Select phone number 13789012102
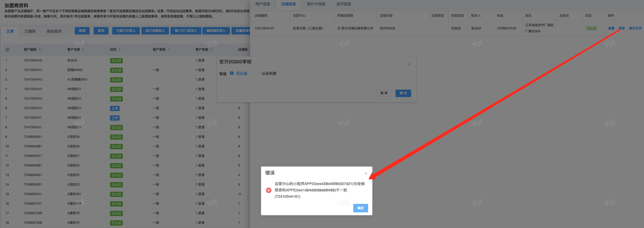The image size is (644, 228). point(507,28)
